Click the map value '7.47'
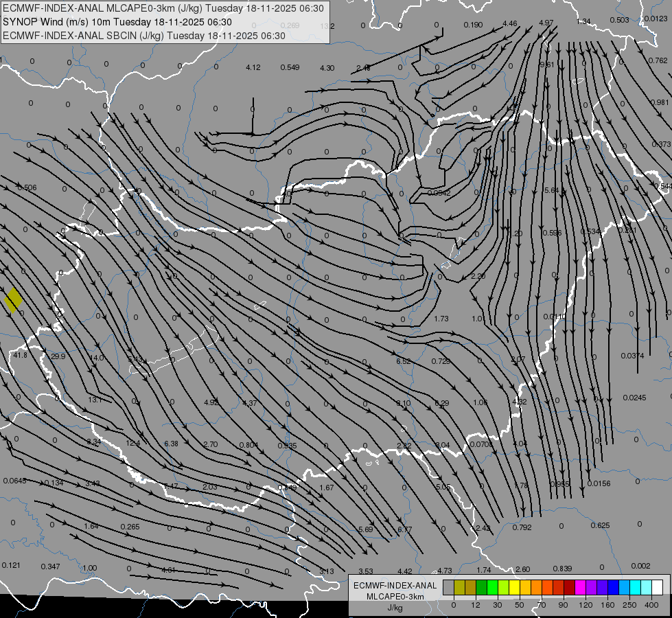Screen dimensions: 672x618 (170, 486)
